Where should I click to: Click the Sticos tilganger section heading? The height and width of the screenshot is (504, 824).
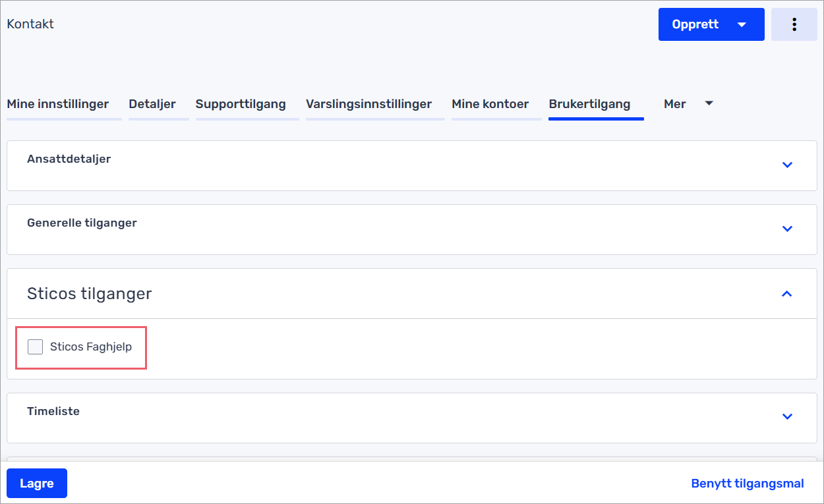pos(90,294)
